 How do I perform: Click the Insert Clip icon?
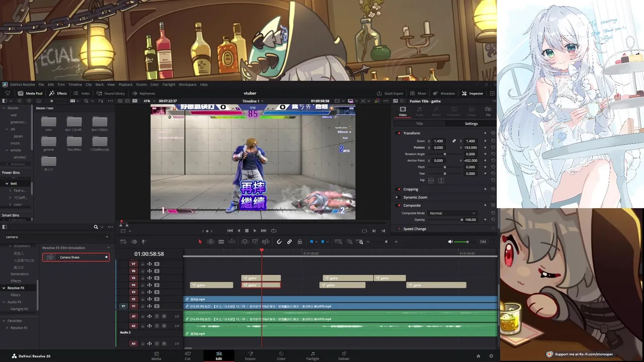tap(245, 242)
